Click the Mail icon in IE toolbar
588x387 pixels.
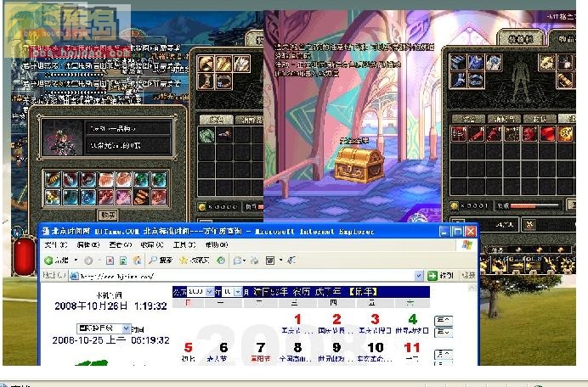(x=236, y=260)
